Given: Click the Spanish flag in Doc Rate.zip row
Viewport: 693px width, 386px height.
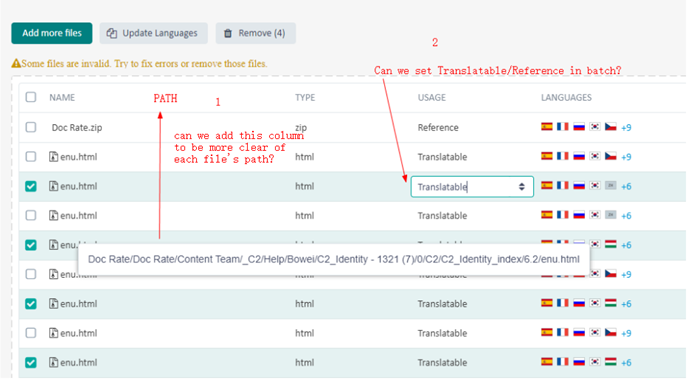Looking at the screenshot, I should 547,127.
